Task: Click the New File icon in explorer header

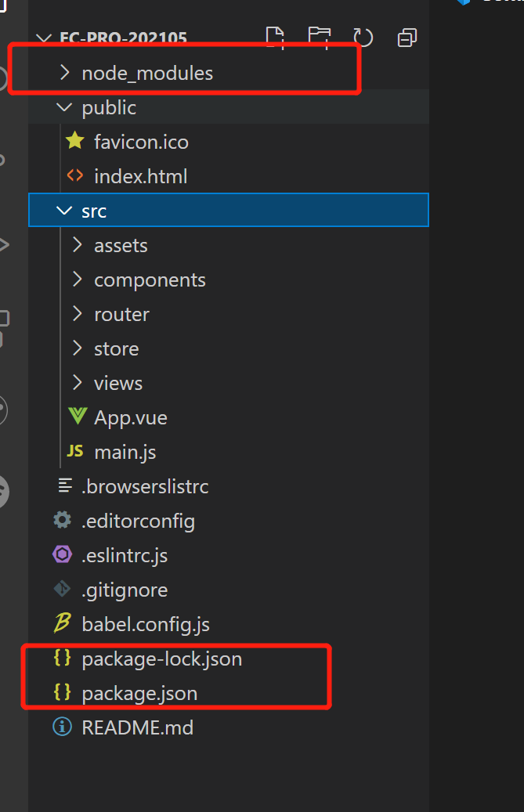Action: point(275,37)
